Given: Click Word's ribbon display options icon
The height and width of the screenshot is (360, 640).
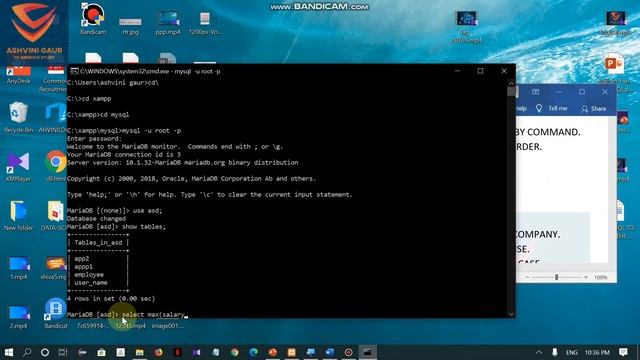Looking at the screenshot, I should tap(536, 92).
